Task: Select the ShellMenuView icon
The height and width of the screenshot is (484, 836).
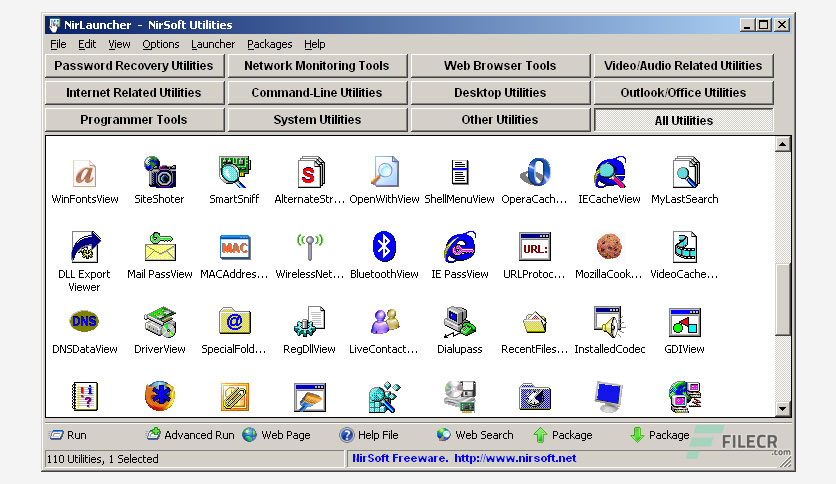Action: [x=460, y=172]
